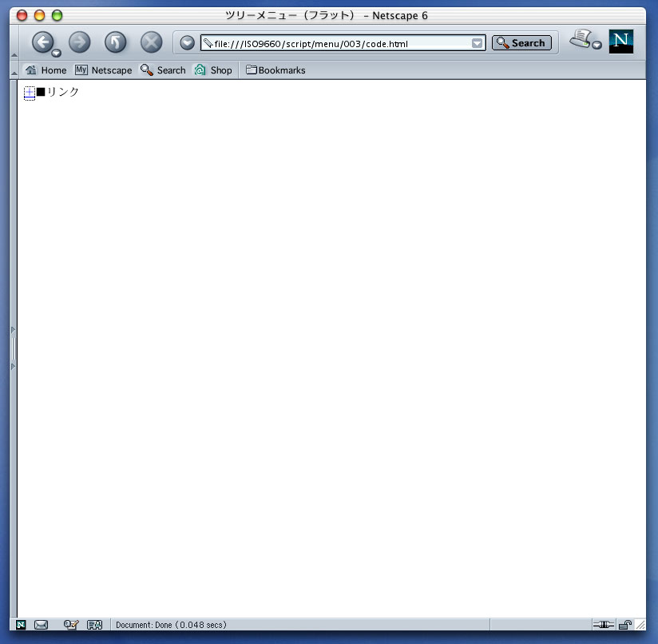Screen dimensions: 658x644
Task: Open the Back button history dropdown arrow
Action: [x=56, y=54]
